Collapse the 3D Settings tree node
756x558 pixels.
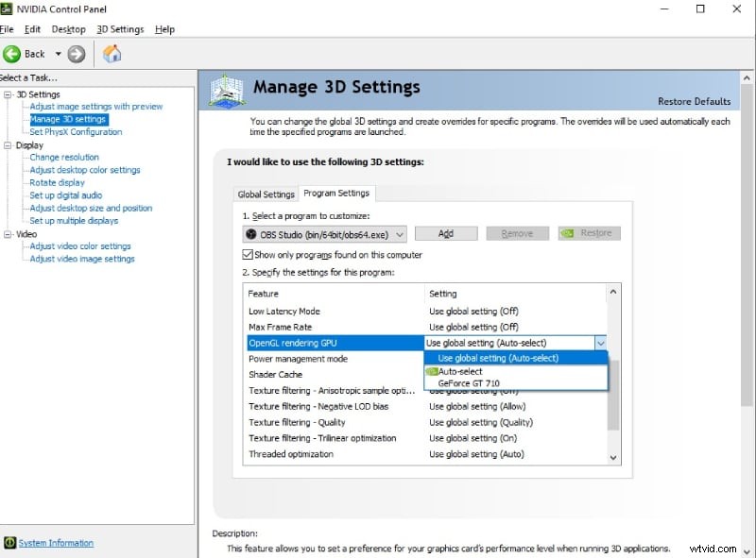[8, 94]
